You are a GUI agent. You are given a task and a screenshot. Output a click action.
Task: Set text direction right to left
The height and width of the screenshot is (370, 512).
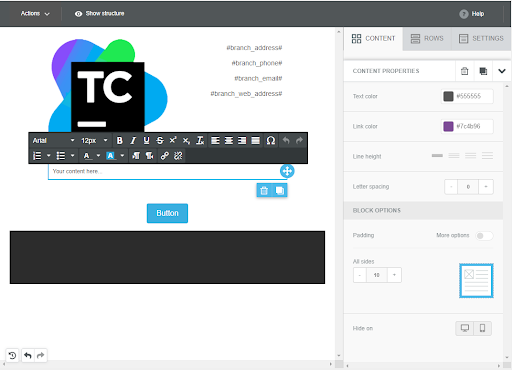149,156
